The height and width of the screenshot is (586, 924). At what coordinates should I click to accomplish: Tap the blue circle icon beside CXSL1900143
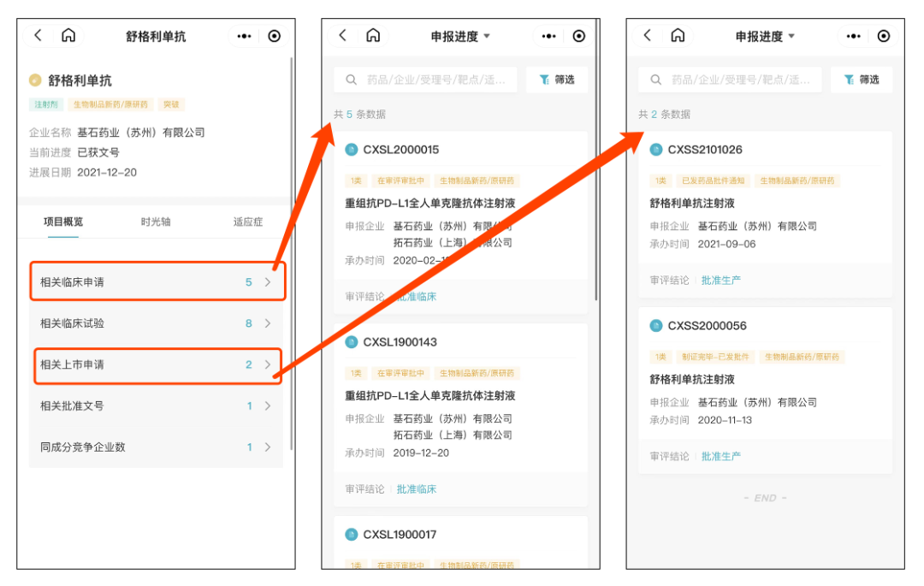[x=352, y=342]
